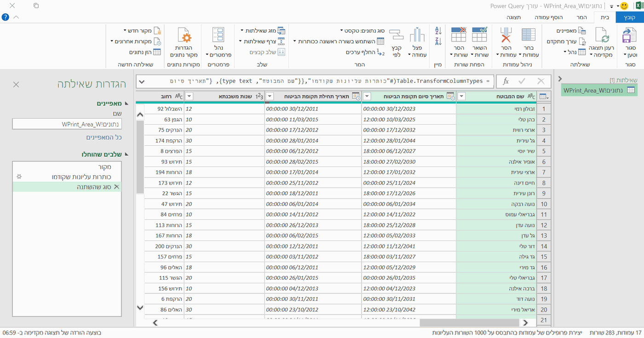Viewport: 644px width, 338px height.
Task: Click Manage Parameters (נהל פרמטרים) icon
Action: [218, 35]
